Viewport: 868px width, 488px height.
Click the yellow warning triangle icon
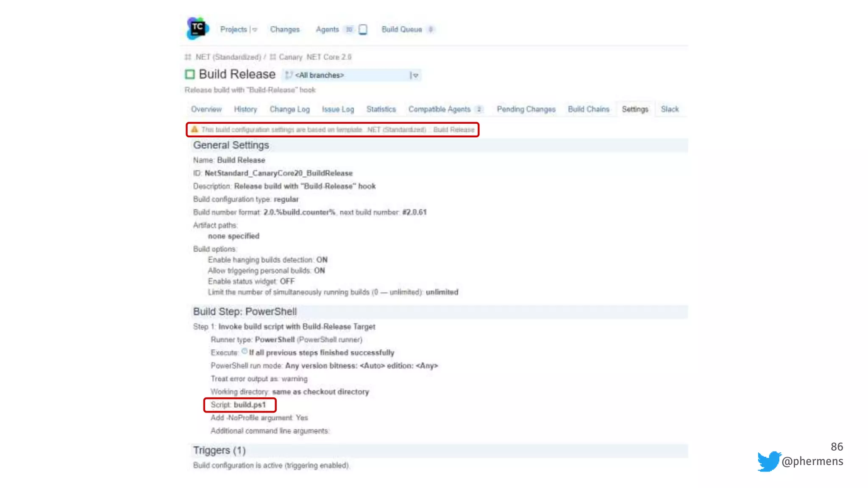click(x=195, y=129)
